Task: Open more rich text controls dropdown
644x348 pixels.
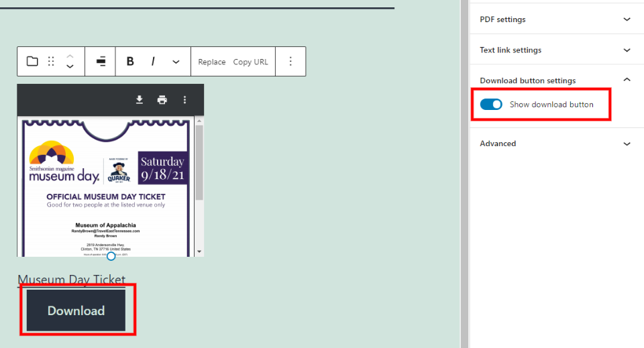Action: click(x=176, y=62)
